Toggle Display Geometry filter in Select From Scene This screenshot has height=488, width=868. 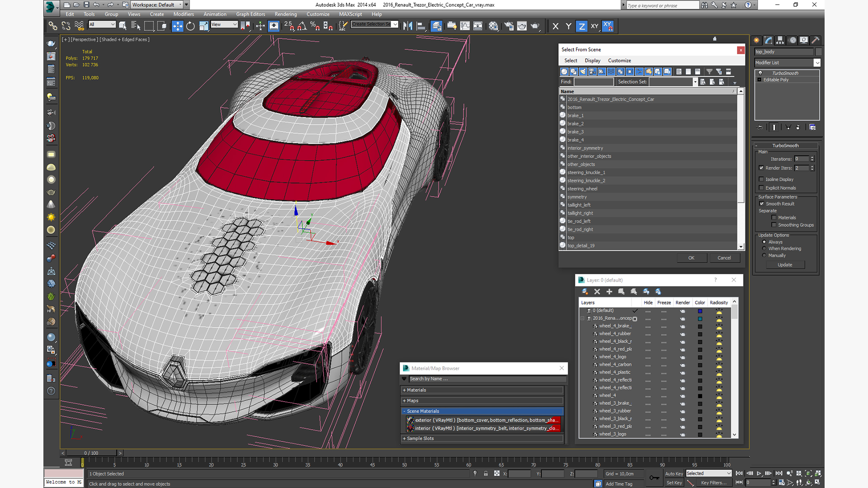[x=564, y=72]
